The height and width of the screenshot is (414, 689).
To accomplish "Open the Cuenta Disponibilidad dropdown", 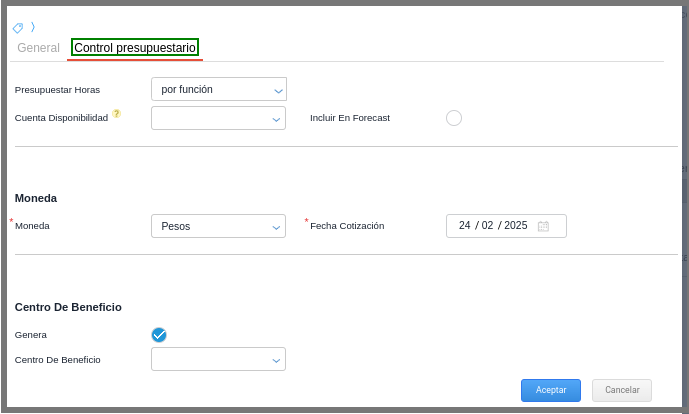I will point(218,118).
